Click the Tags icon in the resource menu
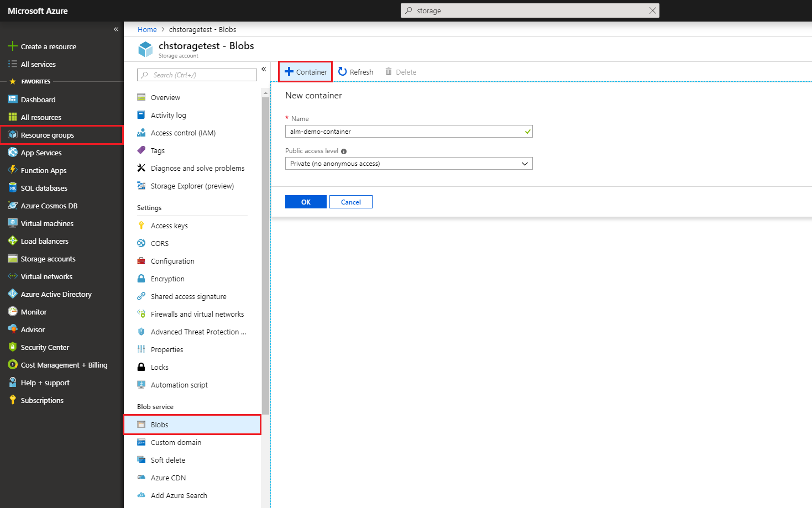Image resolution: width=812 pixels, height=508 pixels. [142, 150]
